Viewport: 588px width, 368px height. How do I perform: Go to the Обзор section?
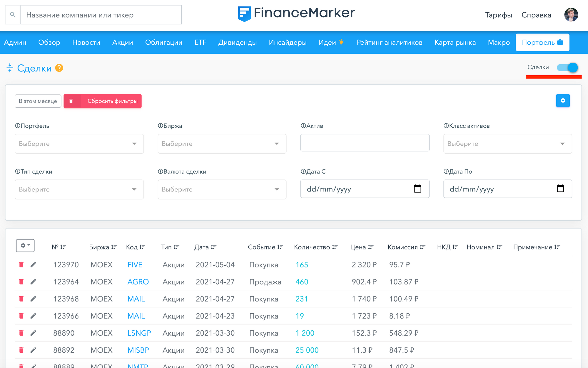click(x=49, y=42)
